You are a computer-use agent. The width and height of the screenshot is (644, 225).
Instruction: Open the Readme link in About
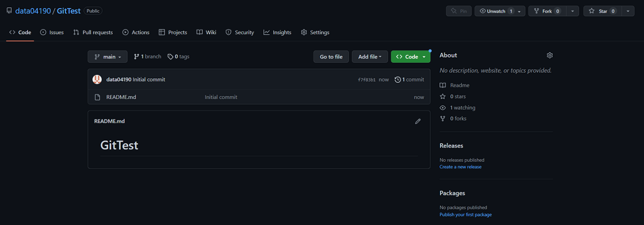(x=454, y=85)
